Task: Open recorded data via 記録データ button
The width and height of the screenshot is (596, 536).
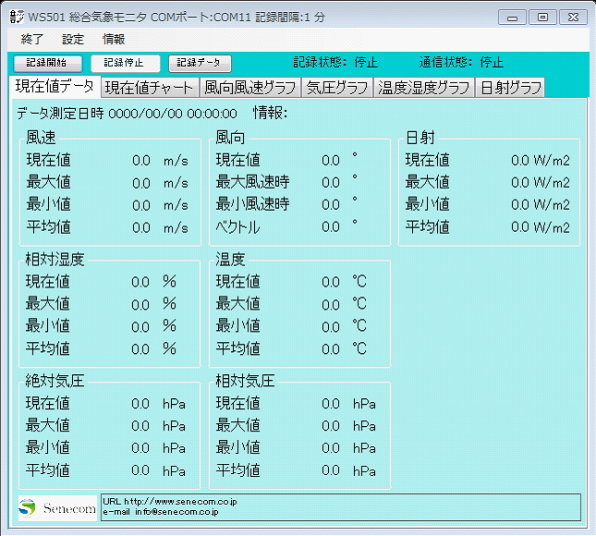Action: (x=200, y=63)
